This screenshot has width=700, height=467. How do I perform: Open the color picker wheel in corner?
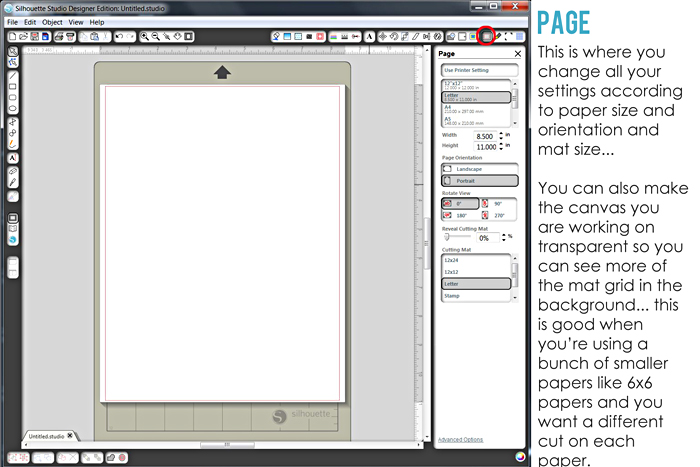click(x=520, y=457)
